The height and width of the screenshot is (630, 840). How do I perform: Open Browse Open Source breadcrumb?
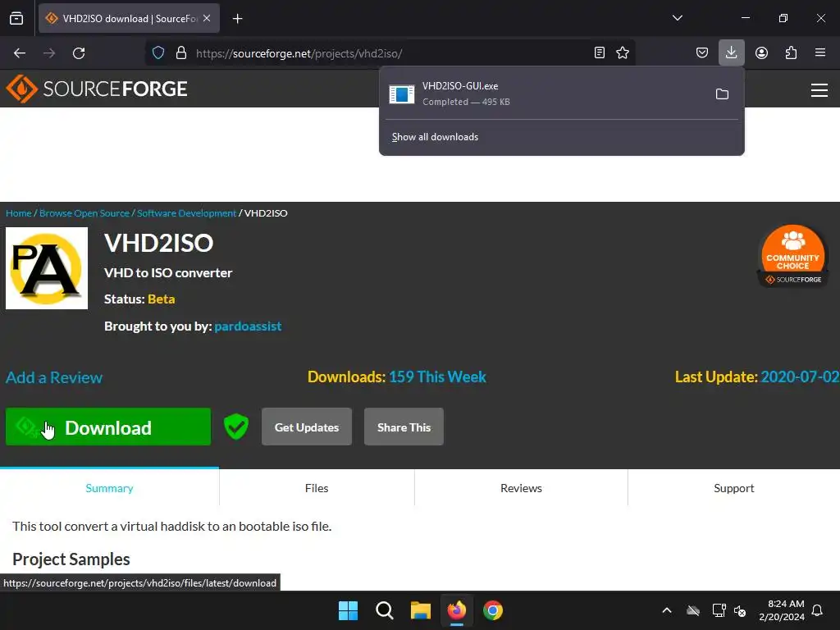click(84, 213)
